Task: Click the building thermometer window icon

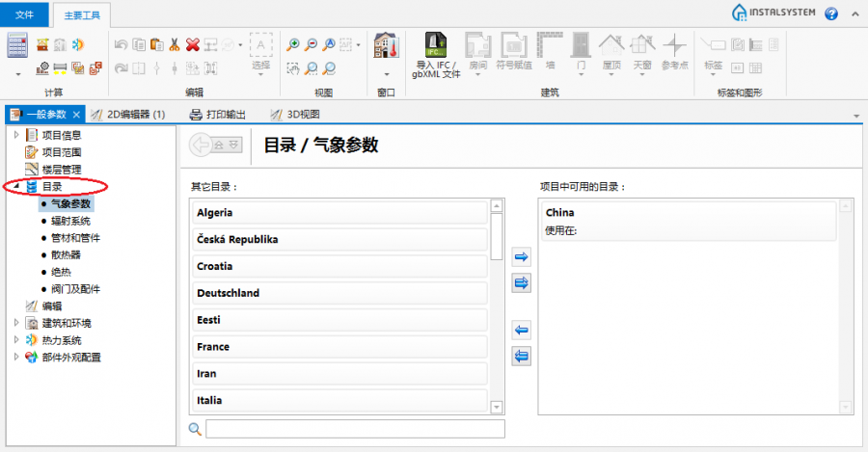Action: pyautogui.click(x=386, y=45)
